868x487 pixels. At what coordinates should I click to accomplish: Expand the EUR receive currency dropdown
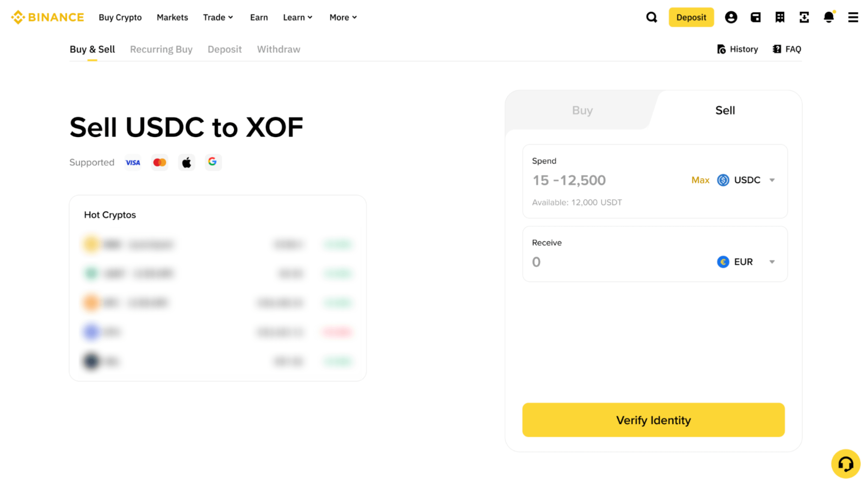(746, 262)
